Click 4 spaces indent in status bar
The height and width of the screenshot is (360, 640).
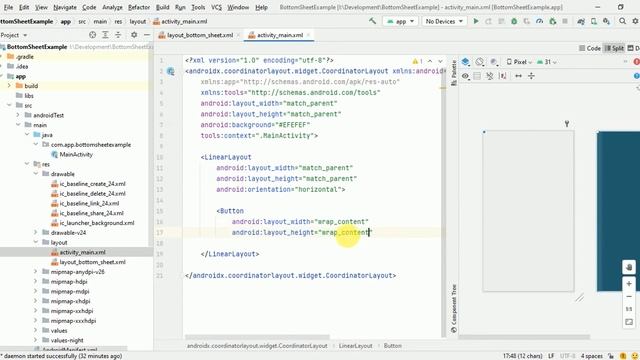coord(592,356)
